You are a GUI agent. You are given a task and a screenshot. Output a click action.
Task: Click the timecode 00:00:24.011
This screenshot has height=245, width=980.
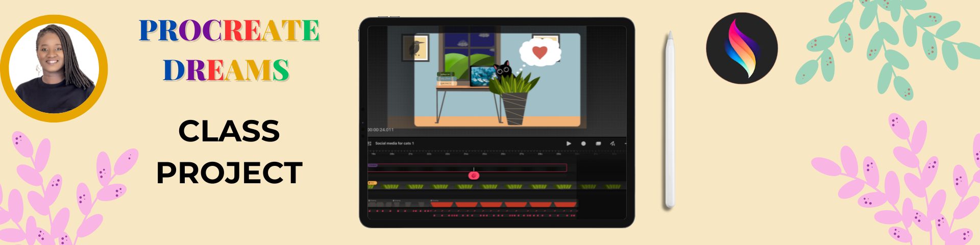381,130
